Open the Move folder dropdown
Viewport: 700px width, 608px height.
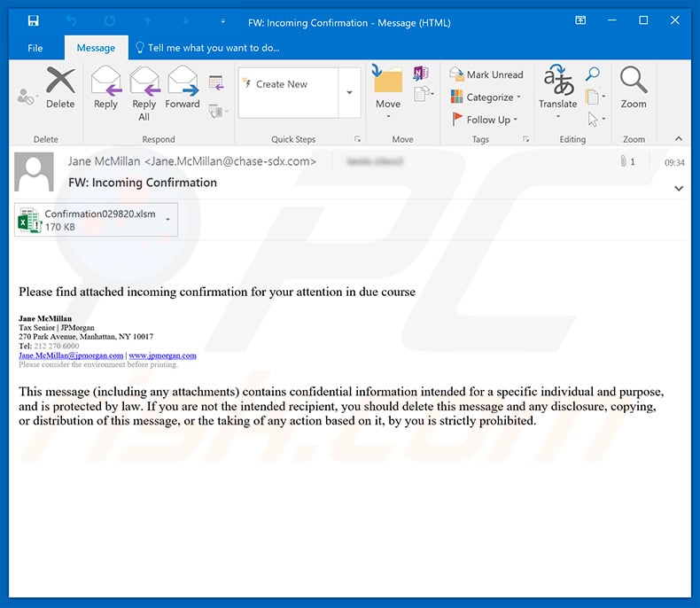pyautogui.click(x=388, y=93)
